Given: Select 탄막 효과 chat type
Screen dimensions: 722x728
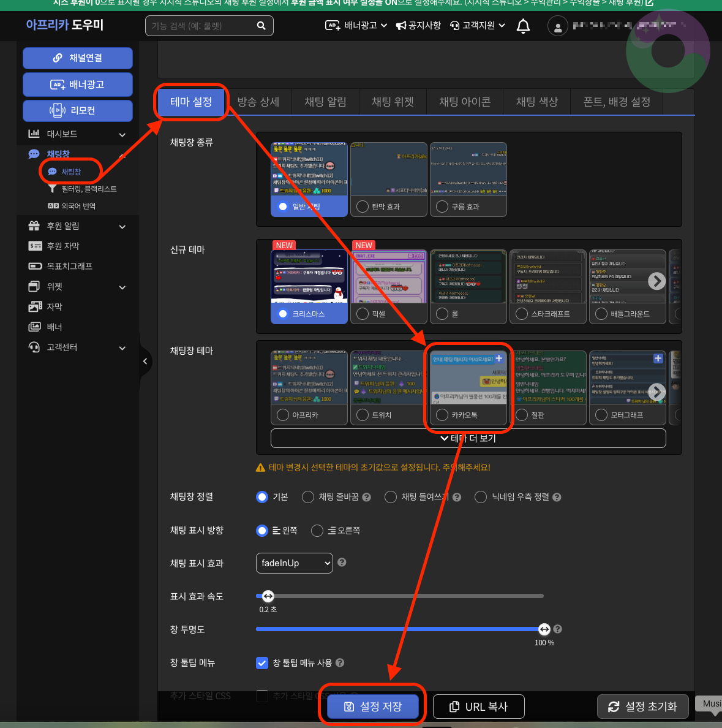Looking at the screenshot, I should pyautogui.click(x=389, y=179).
